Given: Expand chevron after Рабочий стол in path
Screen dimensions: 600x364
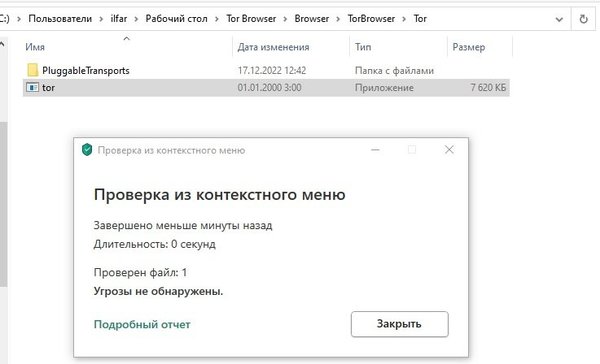Looking at the screenshot, I should click(217, 19).
